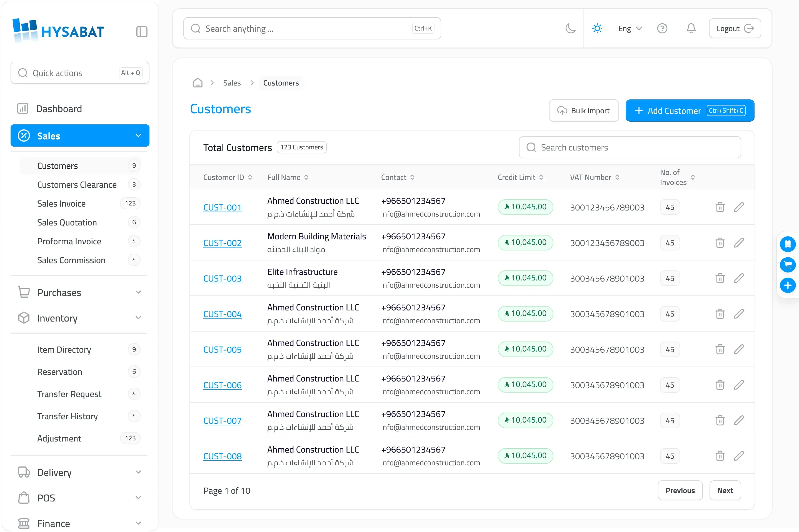This screenshot has width=799, height=532.
Task: Delete customer CUST-004 with trash icon
Action: (720, 314)
